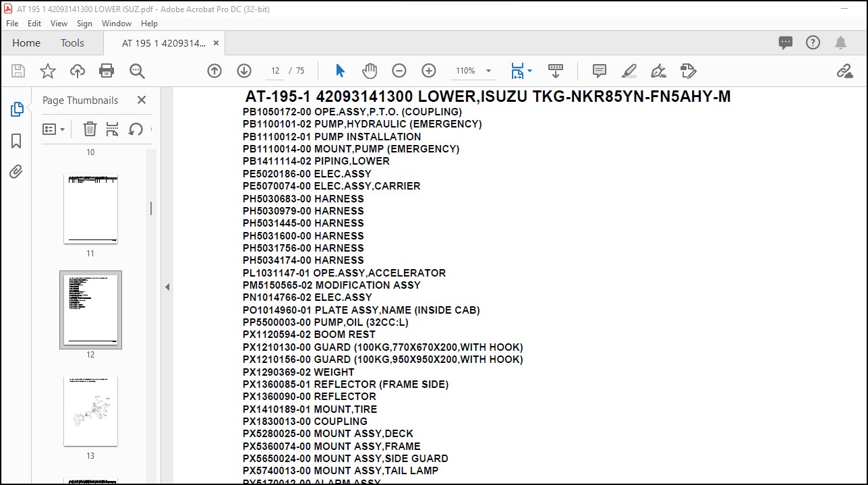Open the chat comments icon at top right
The image size is (868, 485).
[x=786, y=42]
